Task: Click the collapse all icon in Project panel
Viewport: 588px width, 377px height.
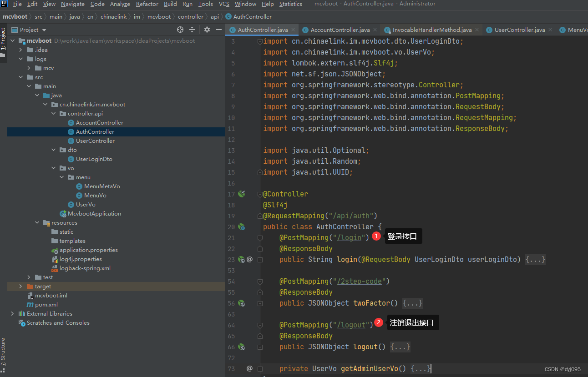Action: click(x=192, y=30)
